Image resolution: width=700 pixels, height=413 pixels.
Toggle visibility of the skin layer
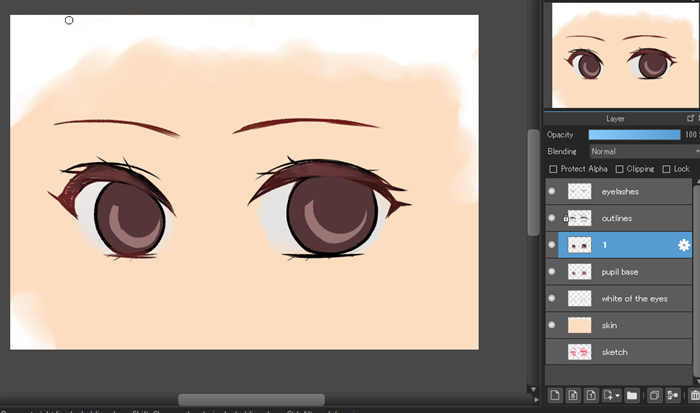coord(551,325)
